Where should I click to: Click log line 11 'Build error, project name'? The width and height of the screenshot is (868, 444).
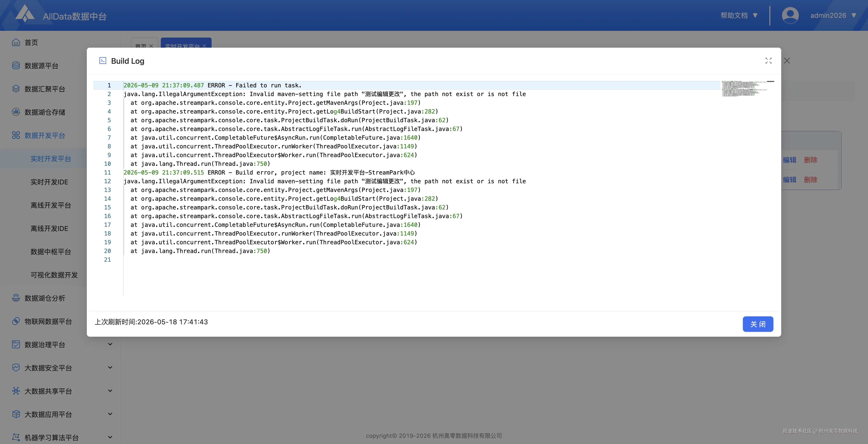[269, 172]
